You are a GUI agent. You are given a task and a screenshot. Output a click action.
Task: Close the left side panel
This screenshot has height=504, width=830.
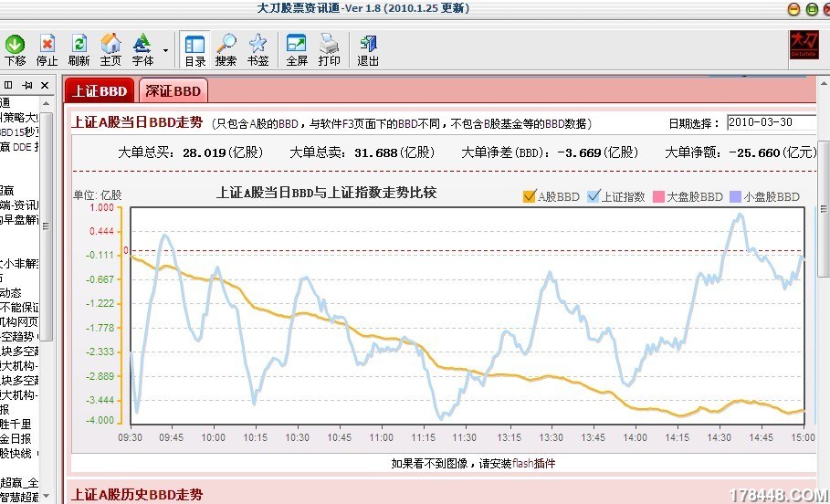45,85
